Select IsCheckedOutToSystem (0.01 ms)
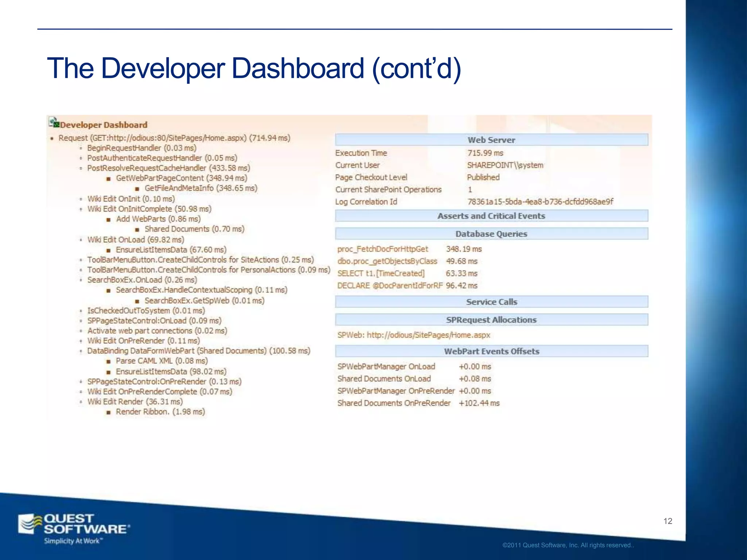 pyautogui.click(x=146, y=311)
